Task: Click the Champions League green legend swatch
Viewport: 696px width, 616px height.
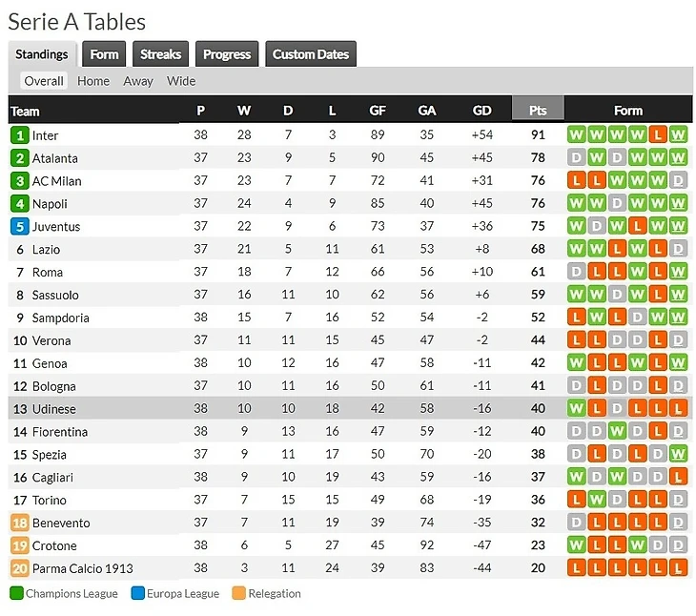Action: tap(16, 593)
